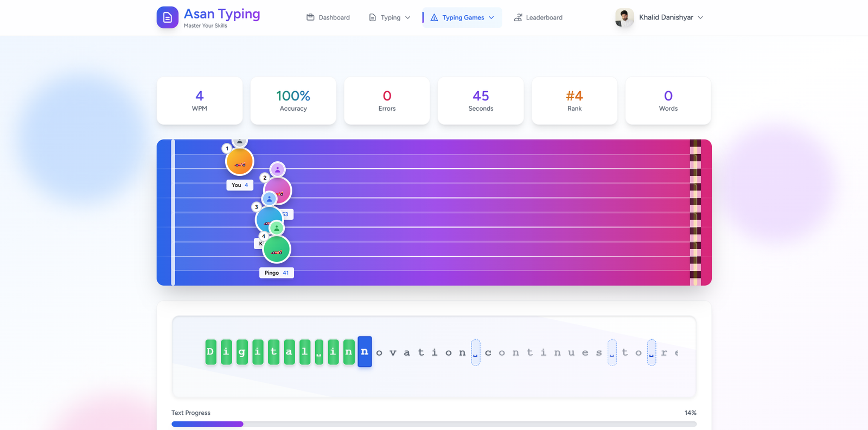This screenshot has width=868, height=430.
Task: Expand the Typing Games dropdown chevron
Action: pyautogui.click(x=492, y=17)
